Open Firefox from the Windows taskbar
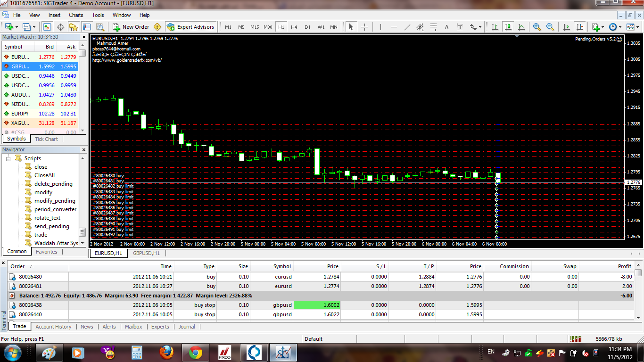The height and width of the screenshot is (362, 644). (x=165, y=352)
